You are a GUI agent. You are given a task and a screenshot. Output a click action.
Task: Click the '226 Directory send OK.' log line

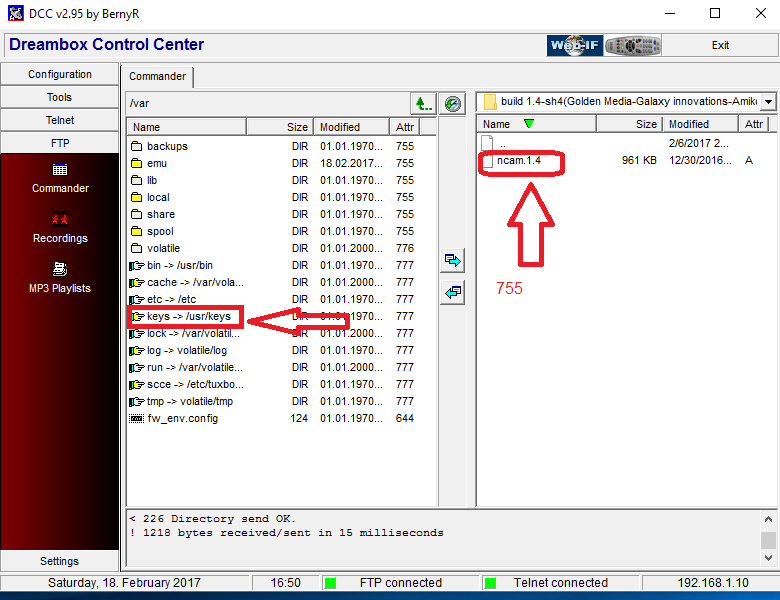pos(212,518)
